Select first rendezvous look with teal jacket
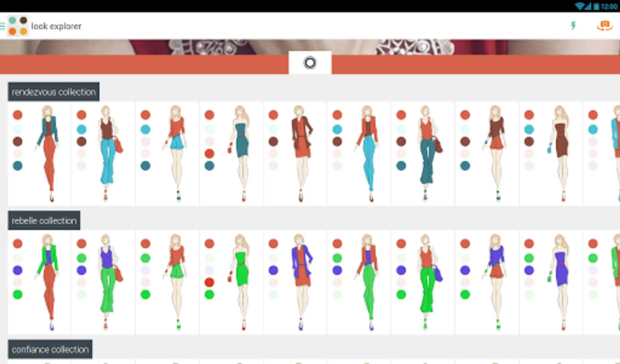The height and width of the screenshot is (364, 620). [x=39, y=154]
